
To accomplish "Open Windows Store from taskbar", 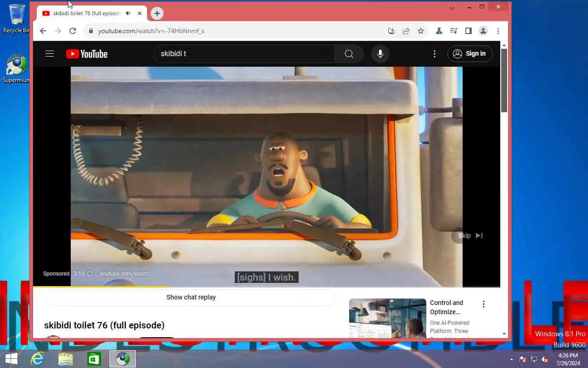I will tap(94, 359).
